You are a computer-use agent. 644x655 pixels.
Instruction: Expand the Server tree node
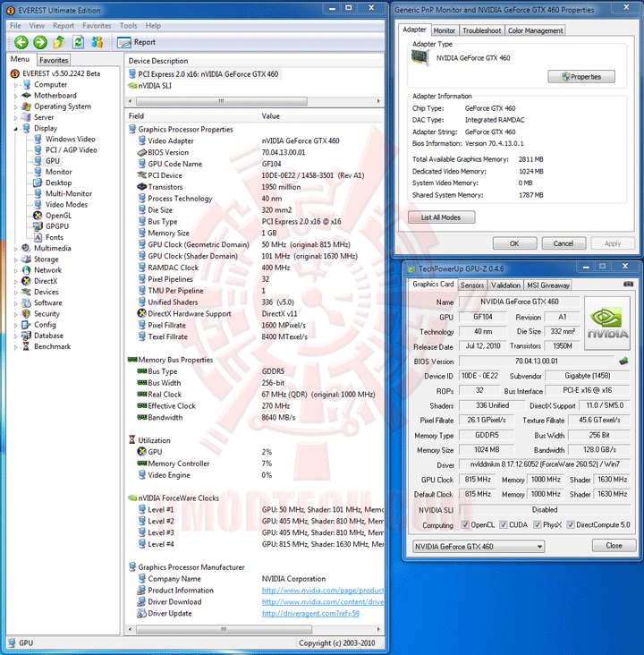[x=16, y=118]
